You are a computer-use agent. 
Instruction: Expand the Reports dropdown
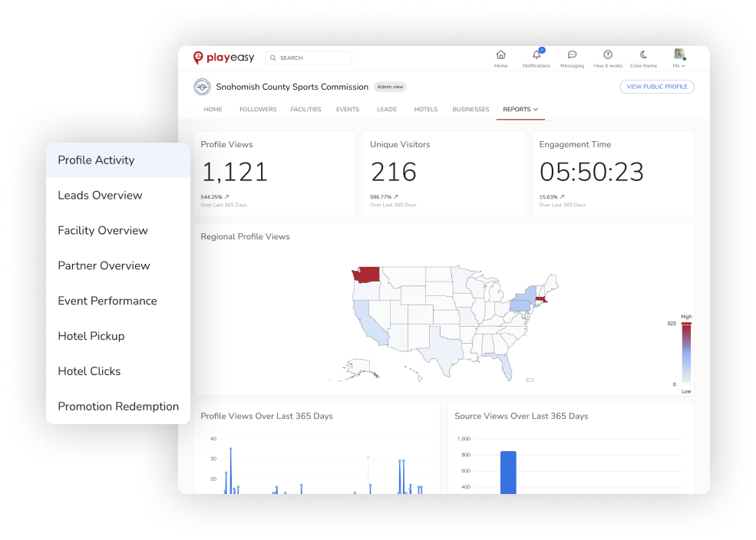520,110
